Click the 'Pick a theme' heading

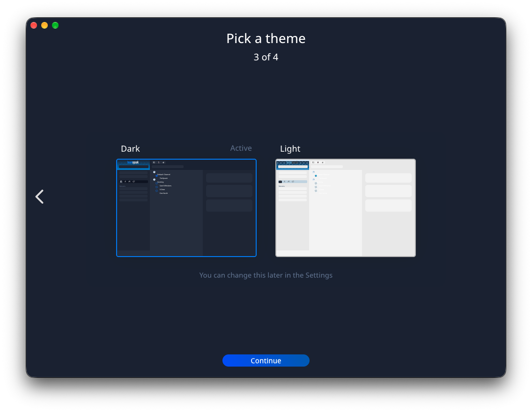(266, 39)
